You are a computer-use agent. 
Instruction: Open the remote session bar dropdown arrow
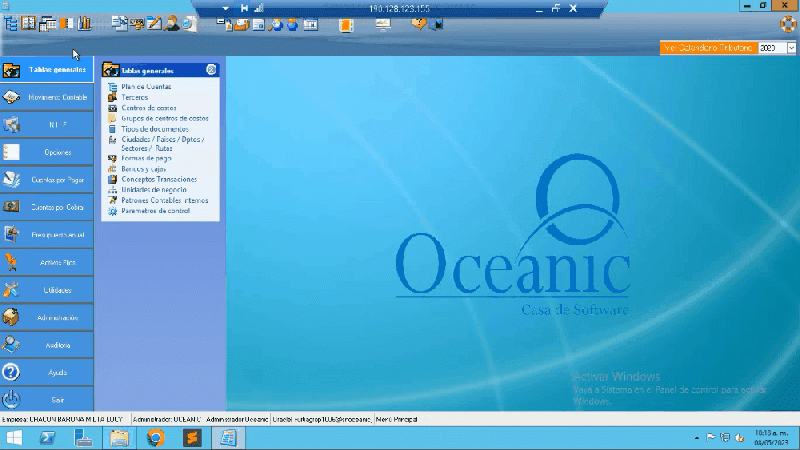[227, 8]
